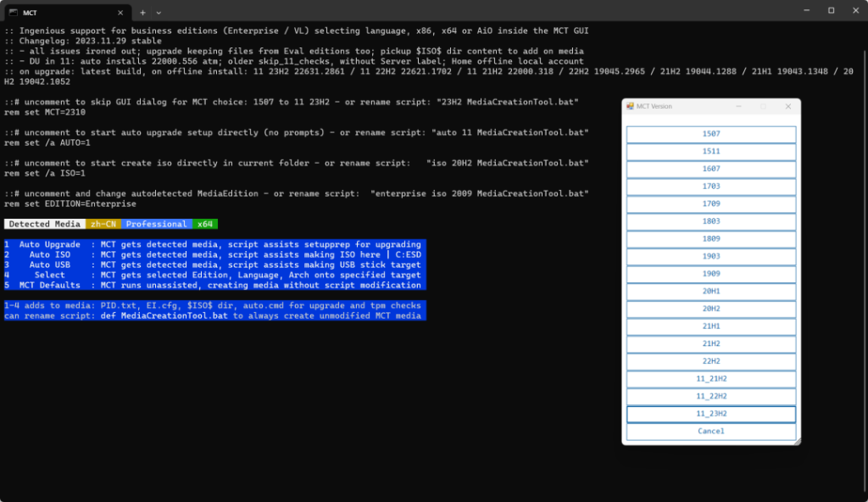This screenshot has height=502, width=868.
Task: Click the 'rem set /a AUTO=1' line
Action: (x=47, y=142)
